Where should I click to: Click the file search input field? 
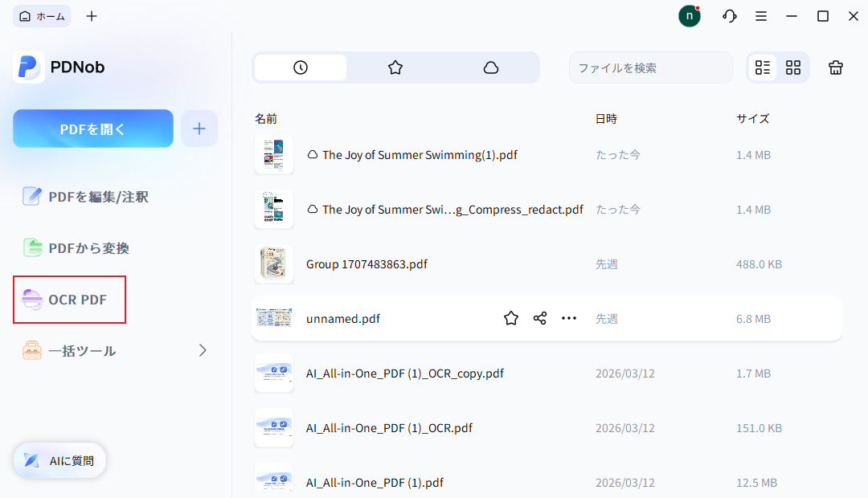(651, 67)
